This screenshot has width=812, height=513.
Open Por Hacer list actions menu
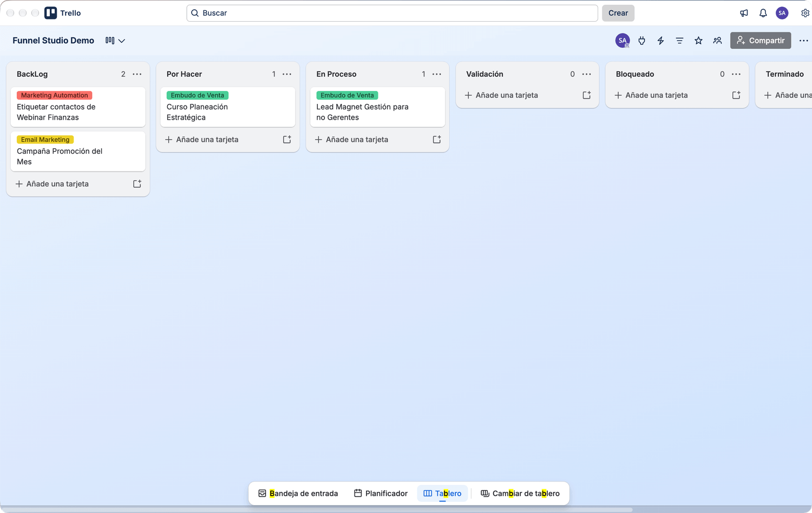point(287,74)
